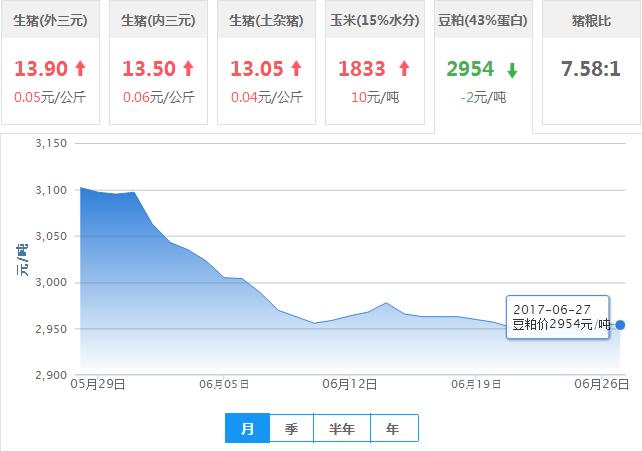
Task: Switch chart range to 年
Action: point(394,428)
